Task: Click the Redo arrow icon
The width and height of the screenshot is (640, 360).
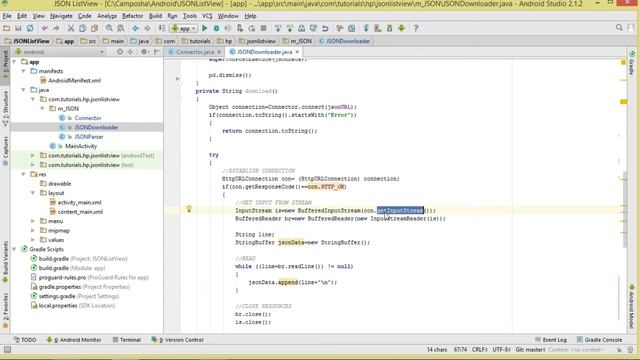Action: click(56, 28)
